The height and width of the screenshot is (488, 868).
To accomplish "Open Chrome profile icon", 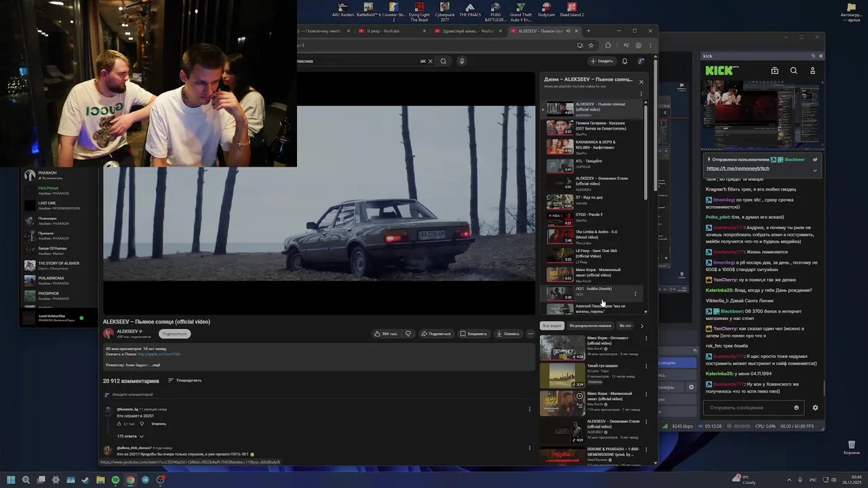I will (x=639, y=45).
